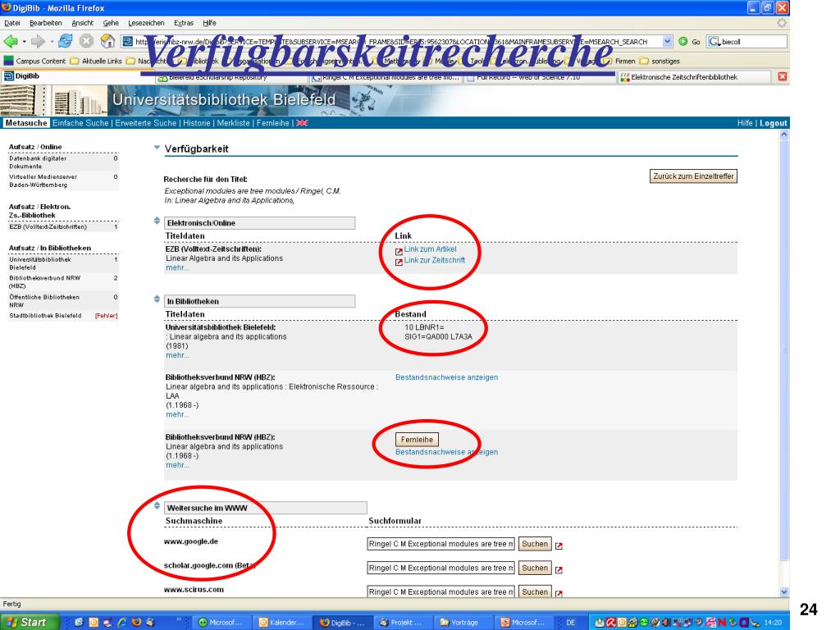Click the red N icon in the system tray
Viewport: 840px width, 630px height.
722,623
